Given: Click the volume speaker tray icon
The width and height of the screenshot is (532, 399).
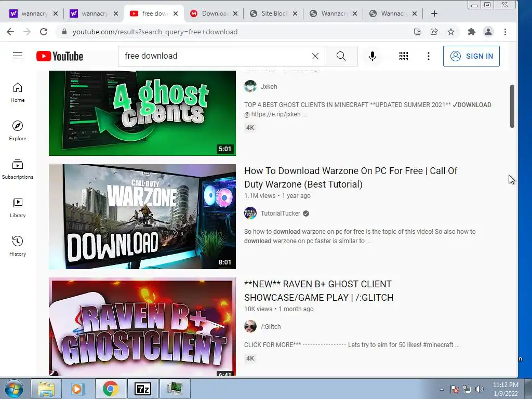Looking at the screenshot, I should (x=479, y=389).
